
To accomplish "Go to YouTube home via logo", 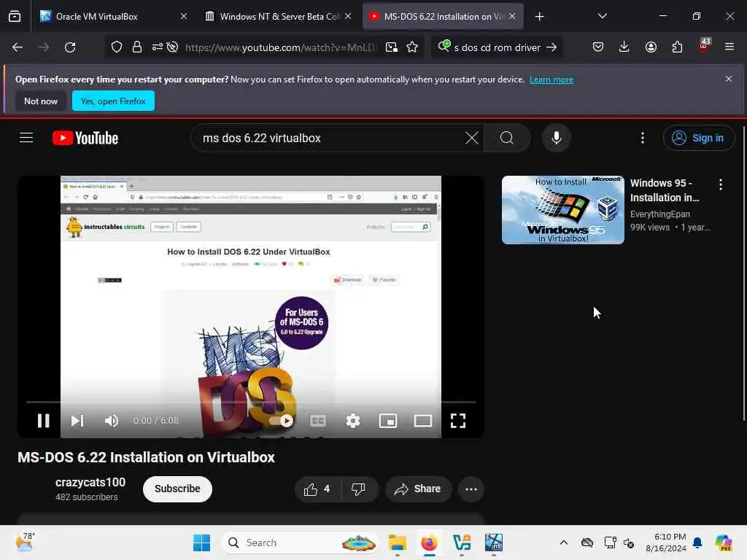I will pos(85,138).
